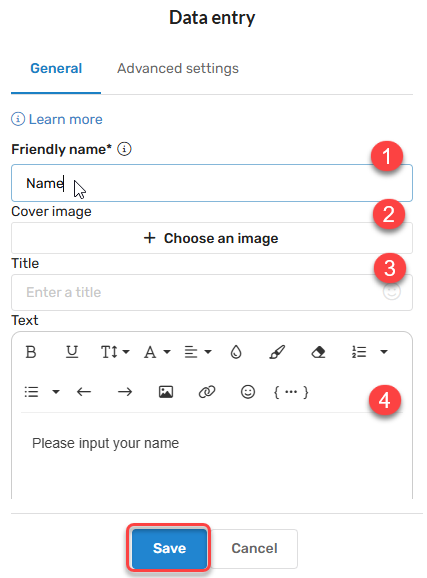427x578 pixels.
Task: Select the paintbrush format tool
Action: [x=277, y=352]
